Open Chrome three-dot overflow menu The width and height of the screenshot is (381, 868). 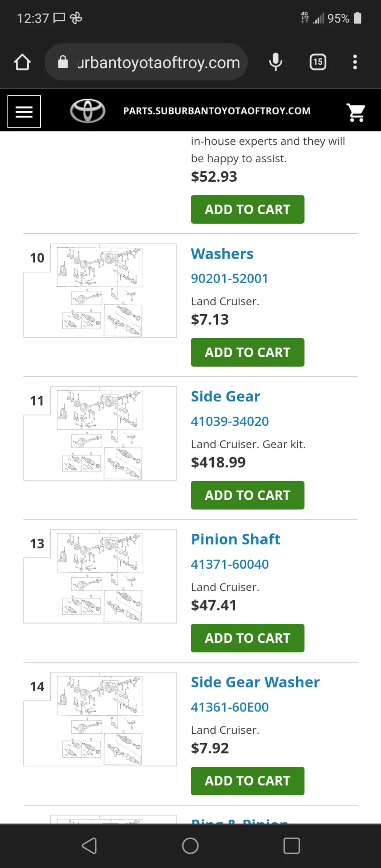(355, 62)
